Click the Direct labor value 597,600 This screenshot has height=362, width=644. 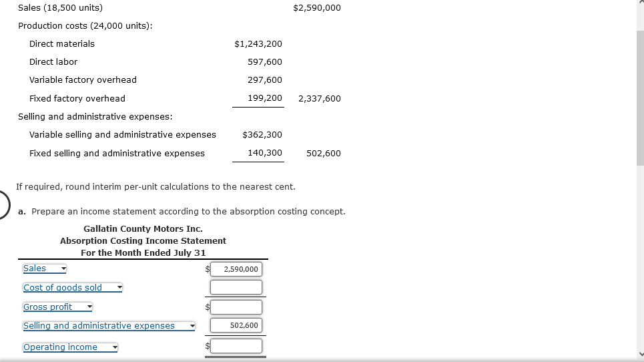[x=265, y=62]
